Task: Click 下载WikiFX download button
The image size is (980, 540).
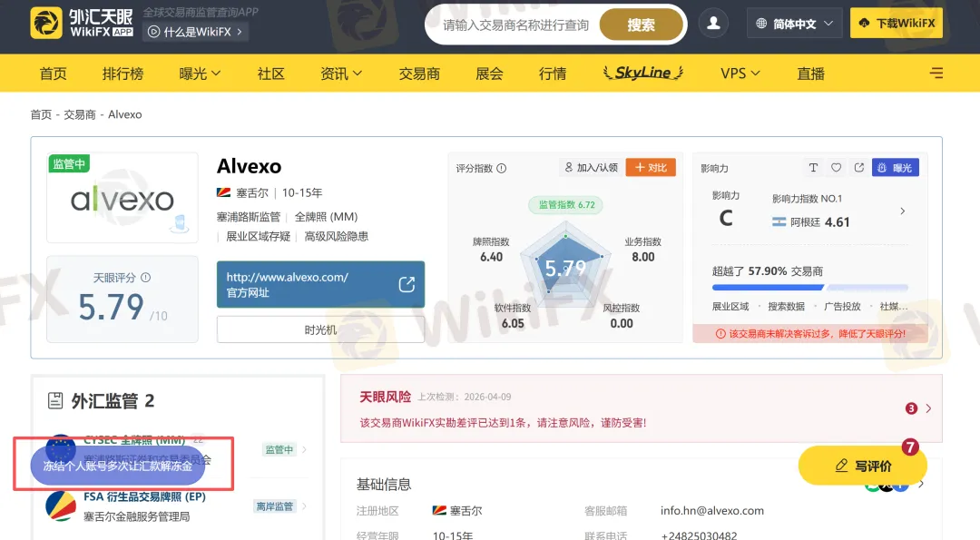Action: (x=897, y=23)
